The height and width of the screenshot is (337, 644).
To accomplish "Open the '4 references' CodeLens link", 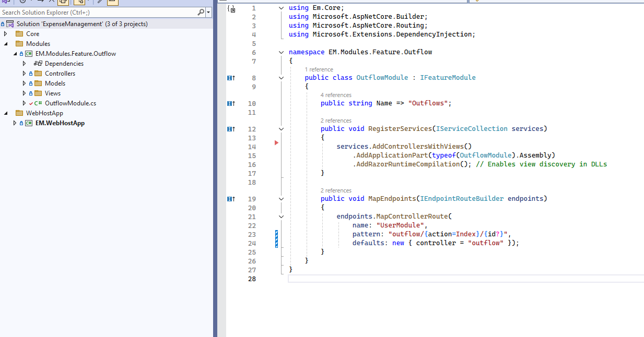I will click(336, 95).
